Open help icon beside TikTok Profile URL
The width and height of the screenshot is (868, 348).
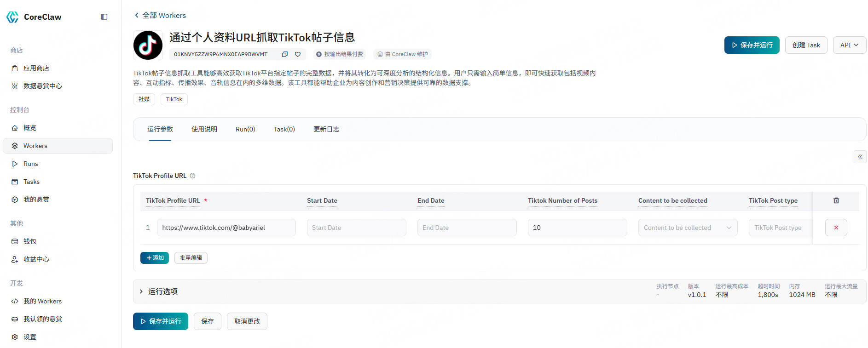(193, 176)
